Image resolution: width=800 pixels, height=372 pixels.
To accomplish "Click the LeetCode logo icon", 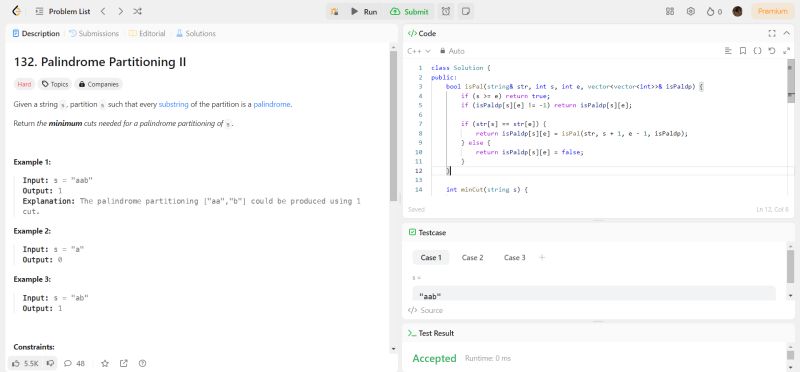I will (16, 11).
